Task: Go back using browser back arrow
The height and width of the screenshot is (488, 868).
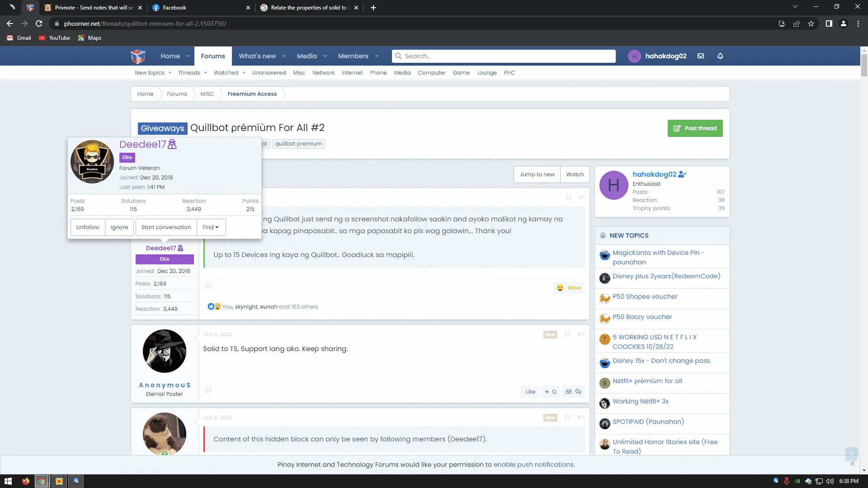Action: pyautogui.click(x=10, y=23)
